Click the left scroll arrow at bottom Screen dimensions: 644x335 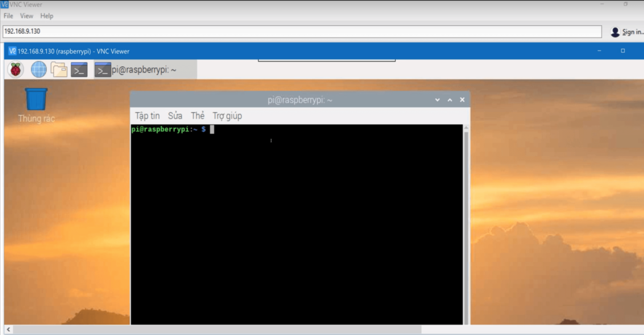click(x=7, y=330)
